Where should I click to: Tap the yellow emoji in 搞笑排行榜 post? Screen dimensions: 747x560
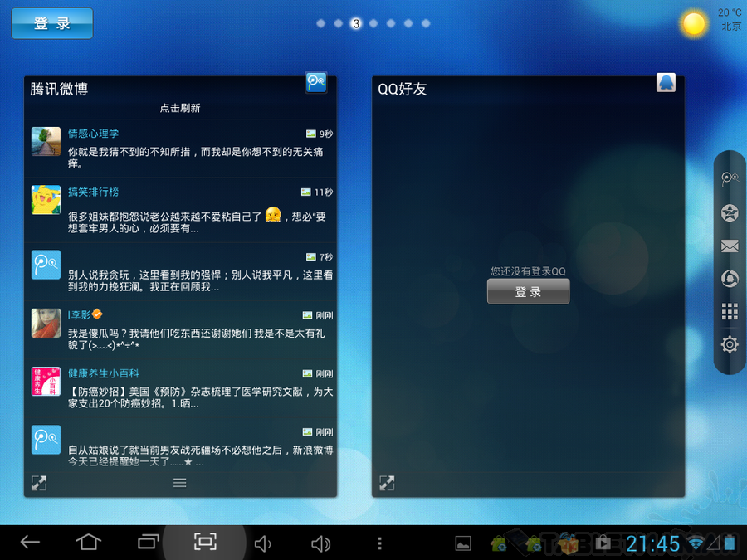point(273,214)
